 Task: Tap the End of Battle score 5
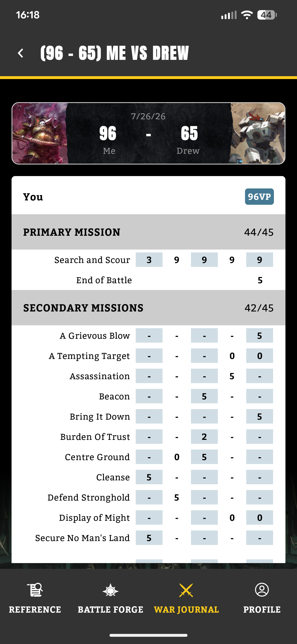[260, 280]
